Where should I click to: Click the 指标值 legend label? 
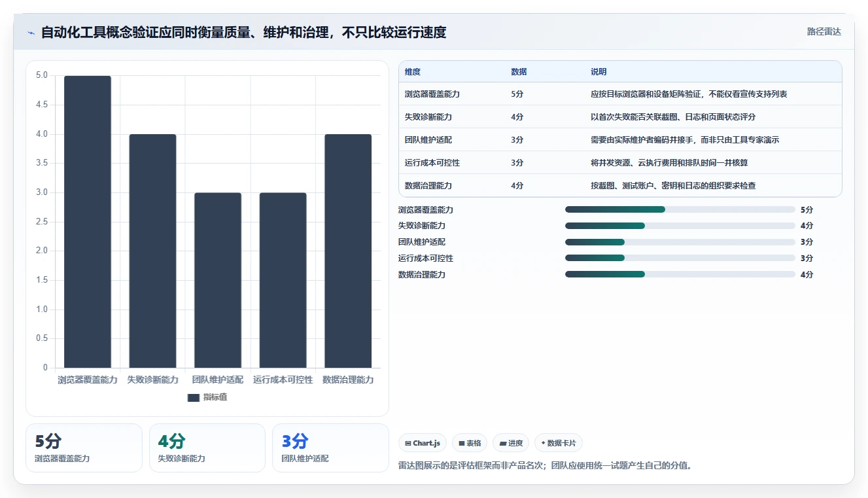(215, 397)
